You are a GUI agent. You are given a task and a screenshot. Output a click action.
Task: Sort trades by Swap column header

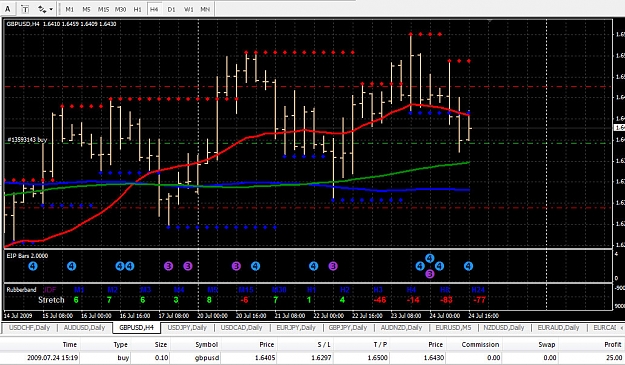(547, 345)
